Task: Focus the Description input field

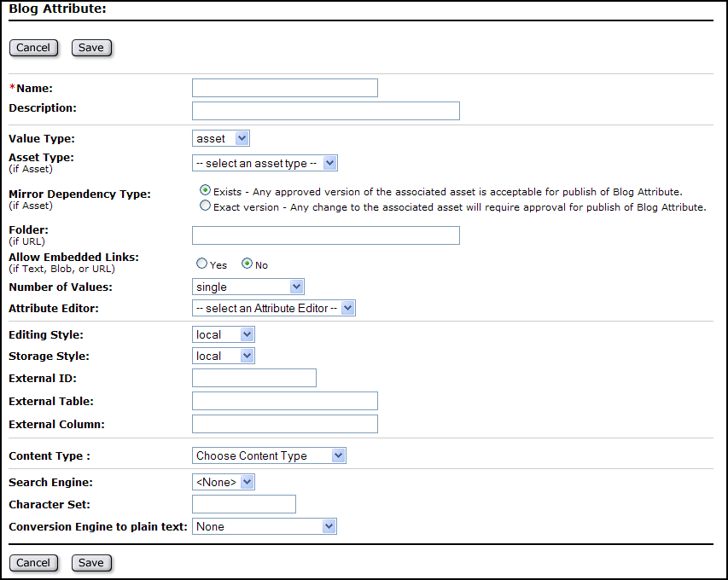Action: [x=326, y=111]
